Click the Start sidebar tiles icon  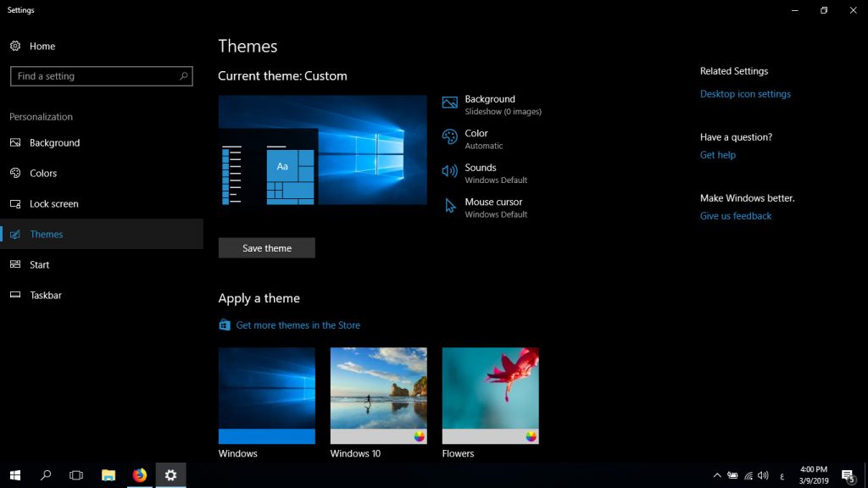pos(15,264)
